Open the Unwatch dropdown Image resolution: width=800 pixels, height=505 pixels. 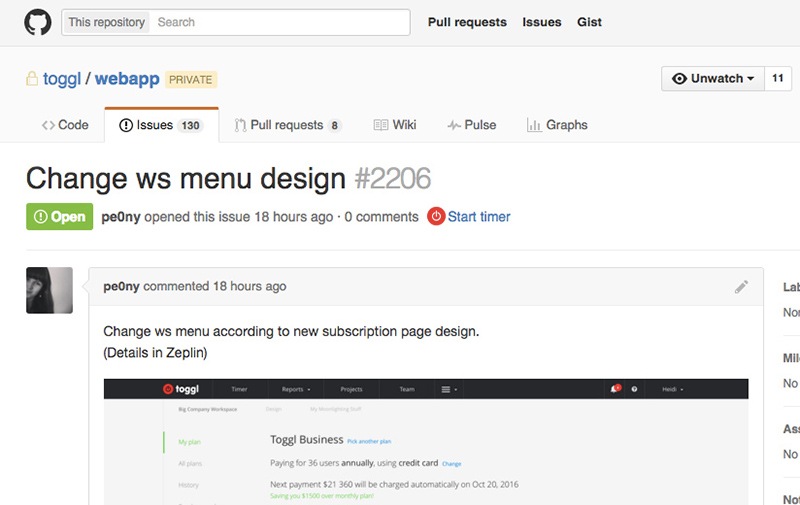click(713, 79)
